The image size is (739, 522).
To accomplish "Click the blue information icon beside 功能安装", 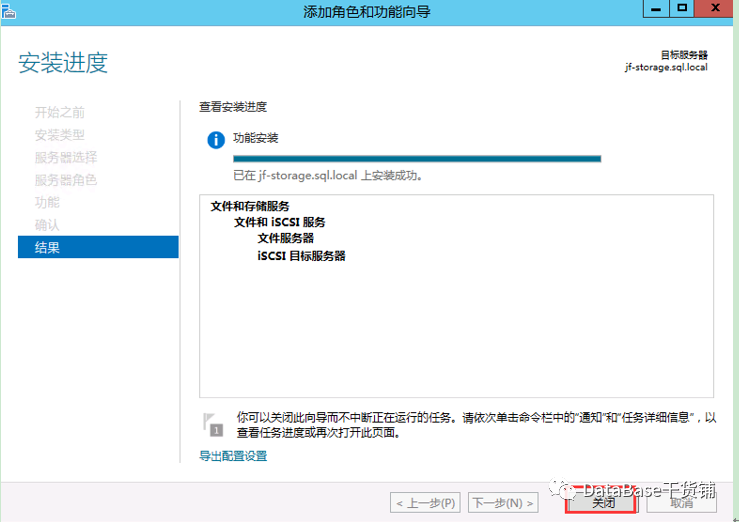I will click(x=216, y=140).
